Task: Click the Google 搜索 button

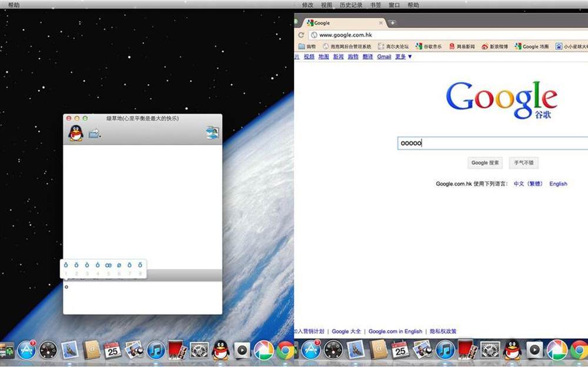Action: click(485, 163)
